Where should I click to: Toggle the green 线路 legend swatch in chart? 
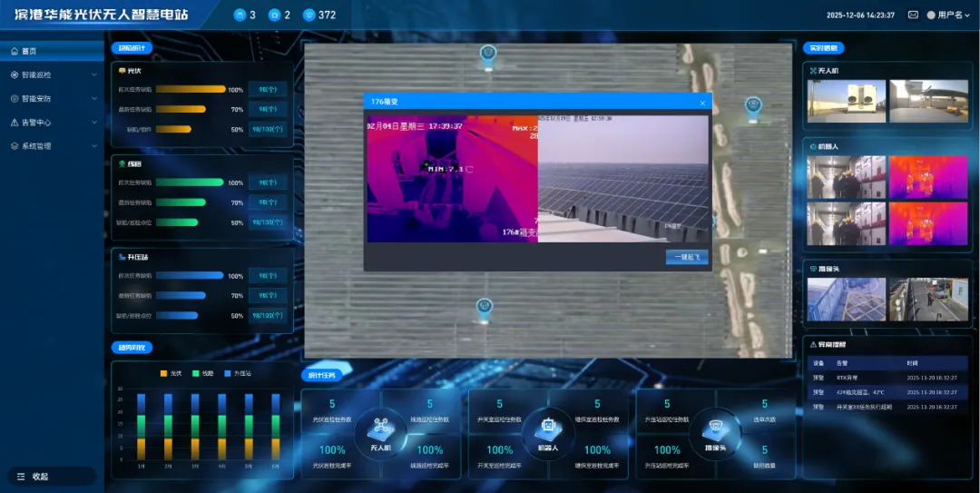point(196,373)
